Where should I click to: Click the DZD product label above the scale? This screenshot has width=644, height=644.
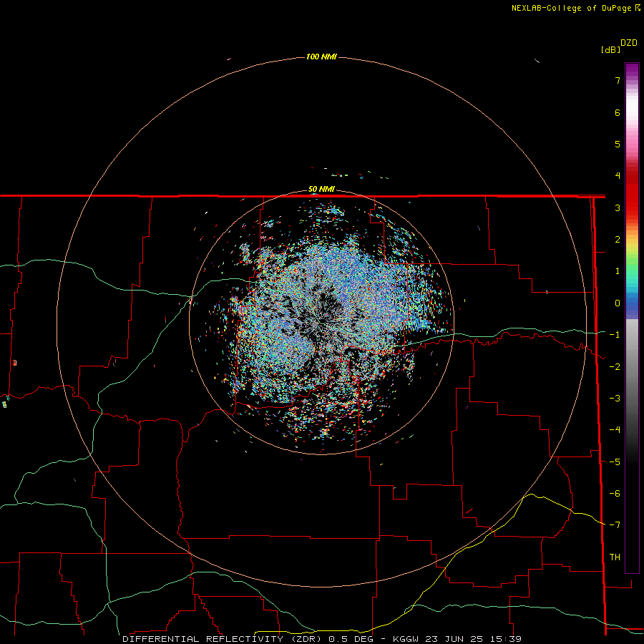[629, 43]
